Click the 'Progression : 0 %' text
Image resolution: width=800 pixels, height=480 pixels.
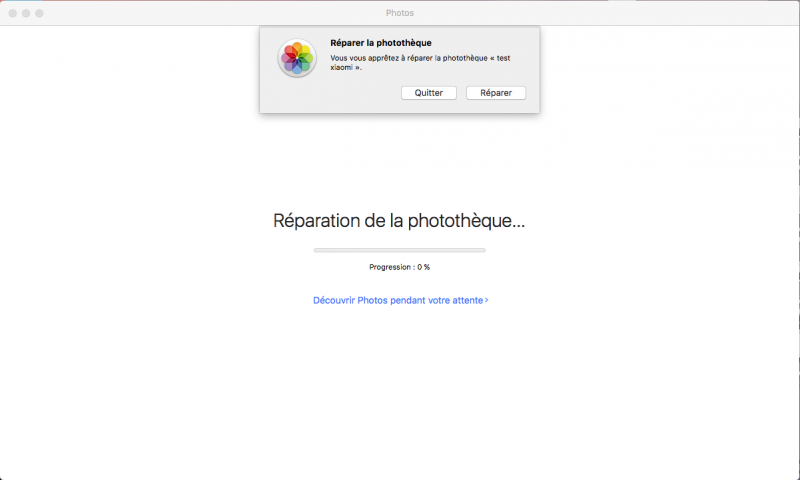coord(399,267)
